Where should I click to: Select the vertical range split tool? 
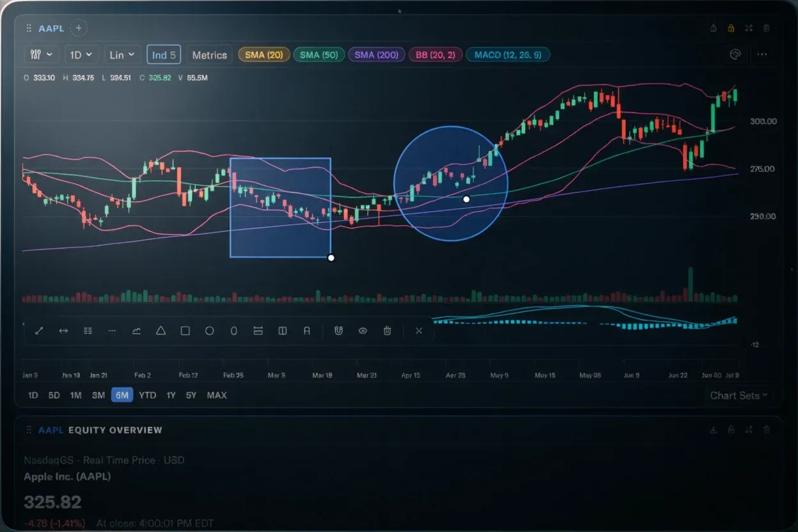282,331
